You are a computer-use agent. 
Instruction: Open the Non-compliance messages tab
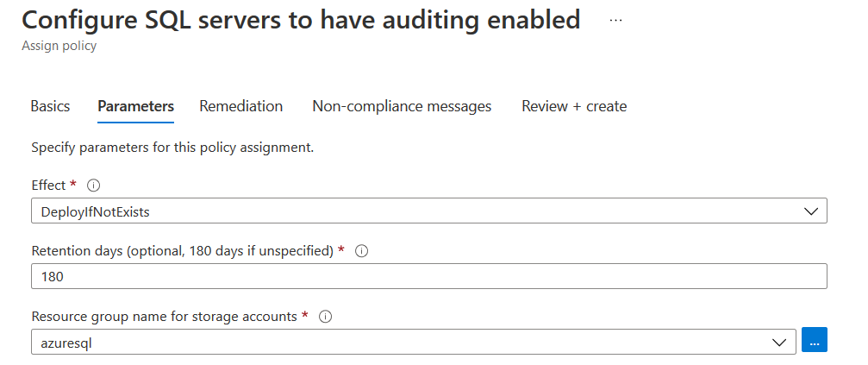[402, 106]
